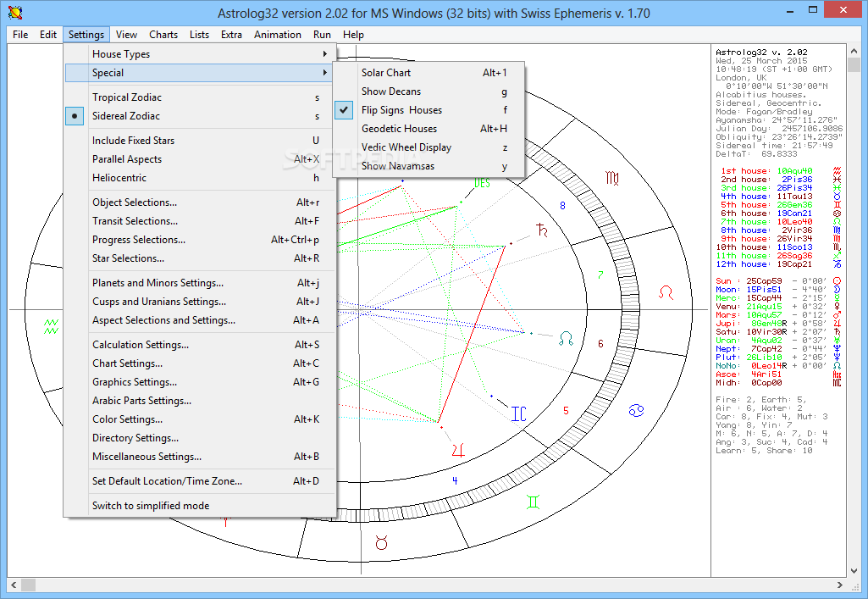868x599 pixels.
Task: Toggle Heliocentric mode
Action: point(201,178)
